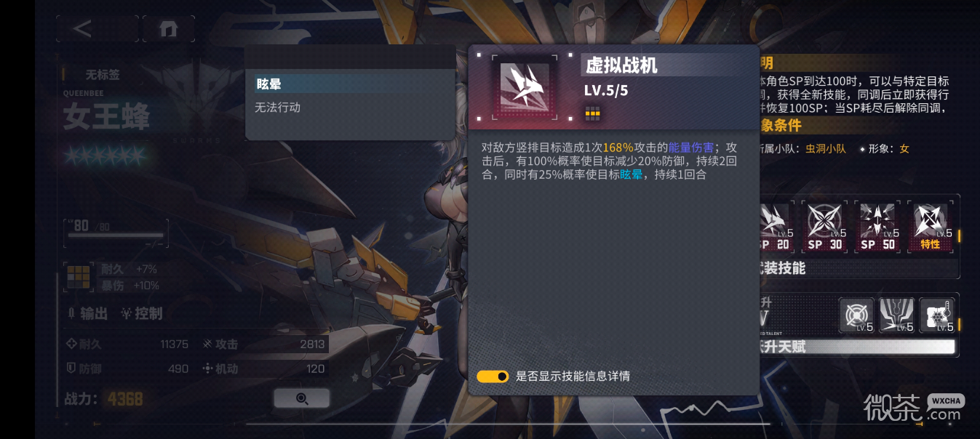Tap the 虚拟战机 skill emblem icon
The height and width of the screenshot is (439, 980).
point(522,86)
